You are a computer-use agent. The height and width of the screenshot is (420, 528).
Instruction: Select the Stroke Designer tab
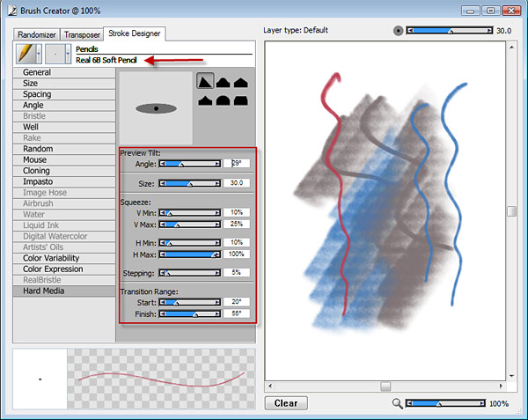coord(135,33)
